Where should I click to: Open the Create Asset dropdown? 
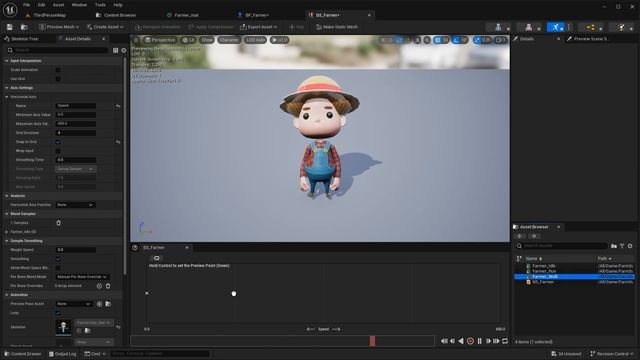[105, 27]
